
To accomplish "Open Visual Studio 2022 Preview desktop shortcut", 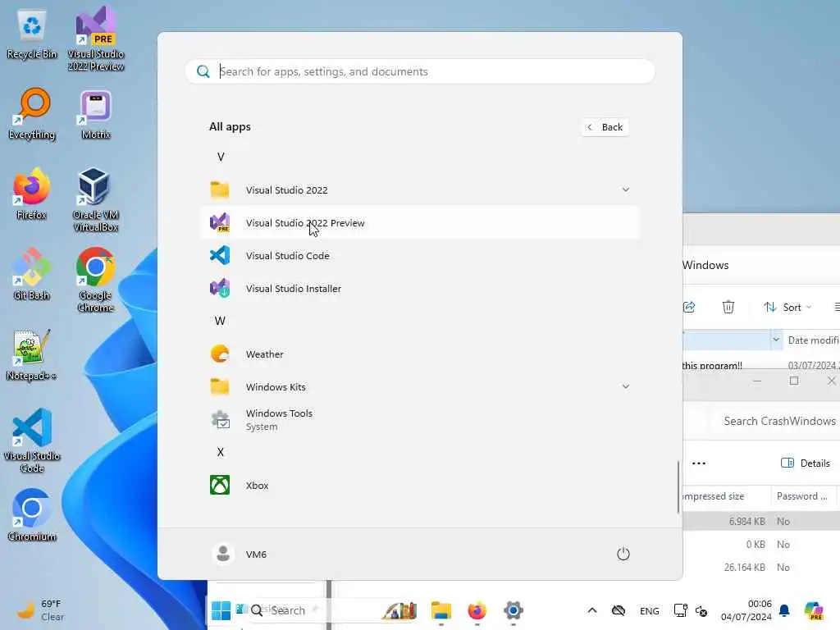I will 96,39.
